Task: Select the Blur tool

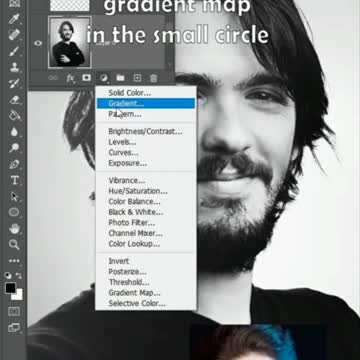Action: click(x=14, y=132)
